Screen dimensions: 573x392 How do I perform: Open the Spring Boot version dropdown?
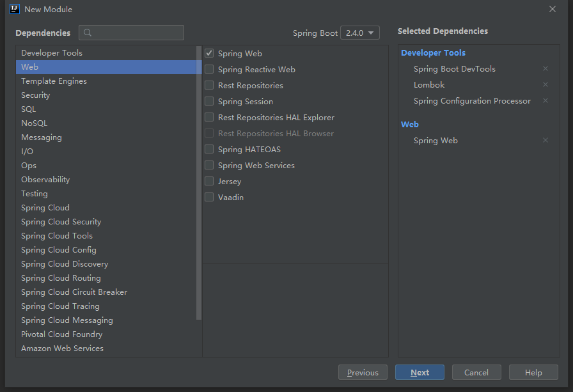coord(359,33)
